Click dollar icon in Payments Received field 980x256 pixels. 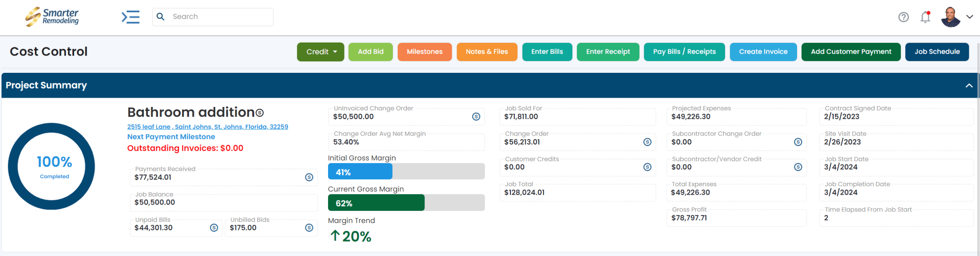coord(309,177)
